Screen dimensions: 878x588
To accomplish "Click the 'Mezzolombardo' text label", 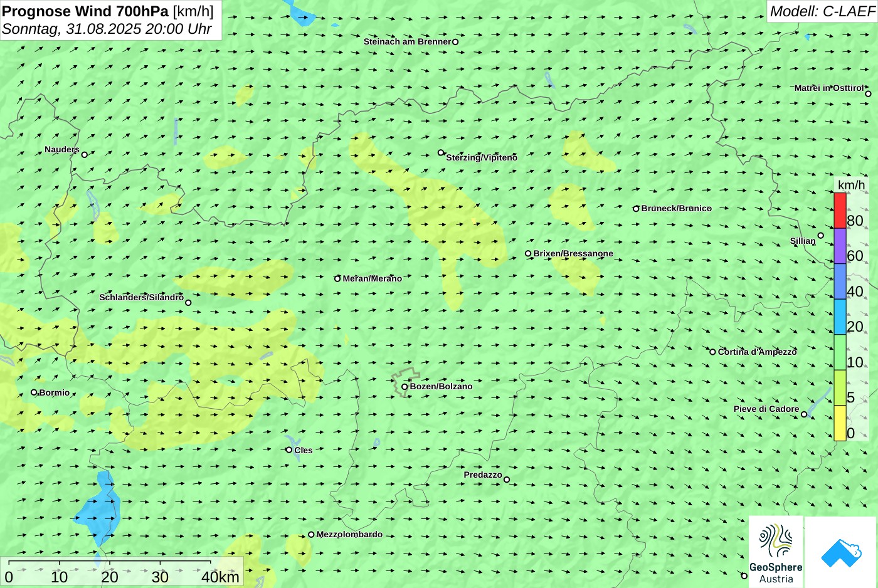I will [x=349, y=534].
